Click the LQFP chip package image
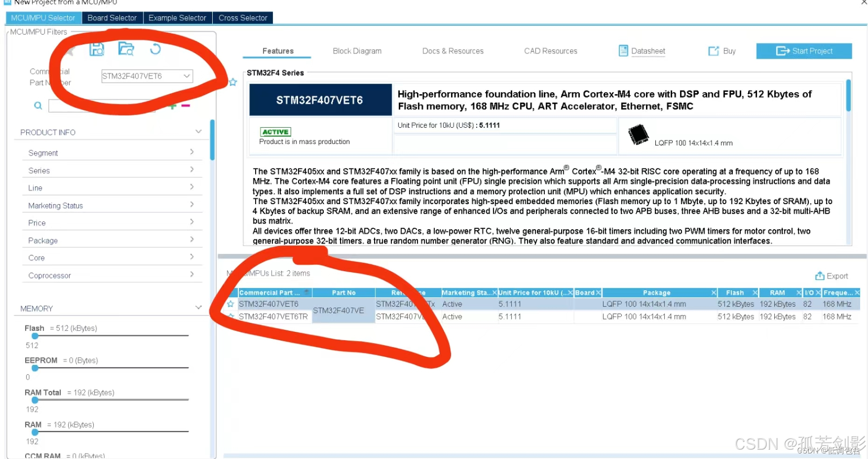 coord(639,135)
